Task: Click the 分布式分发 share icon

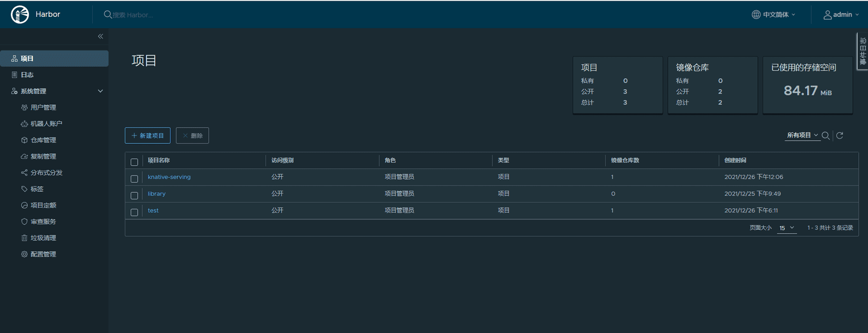Action: click(x=24, y=173)
